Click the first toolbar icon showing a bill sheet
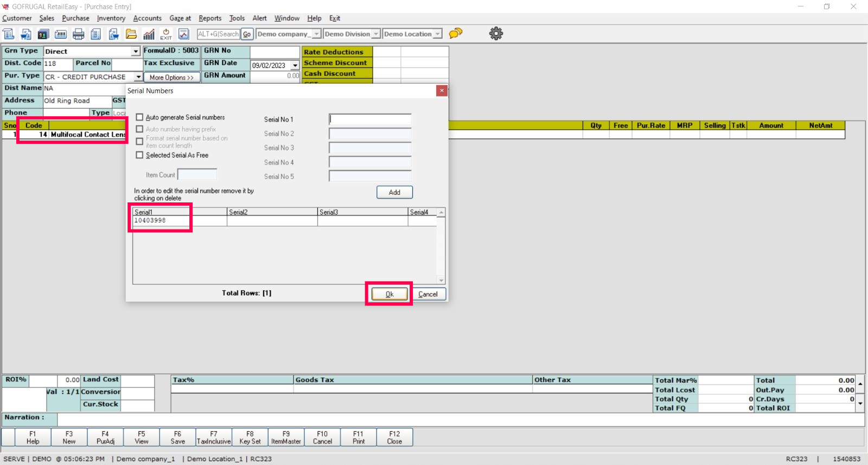This screenshot has height=465, width=868. [x=9, y=34]
